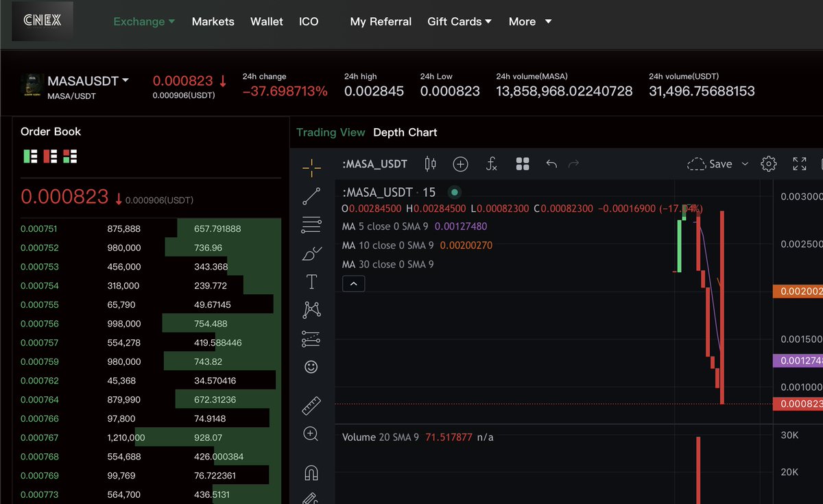
Task: Open My Referral page
Action: click(x=381, y=21)
